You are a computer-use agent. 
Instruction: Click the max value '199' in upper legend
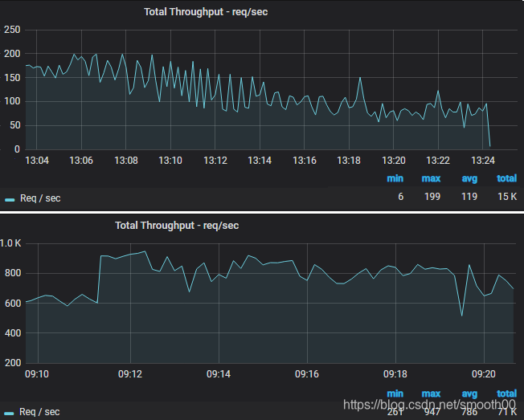(432, 197)
